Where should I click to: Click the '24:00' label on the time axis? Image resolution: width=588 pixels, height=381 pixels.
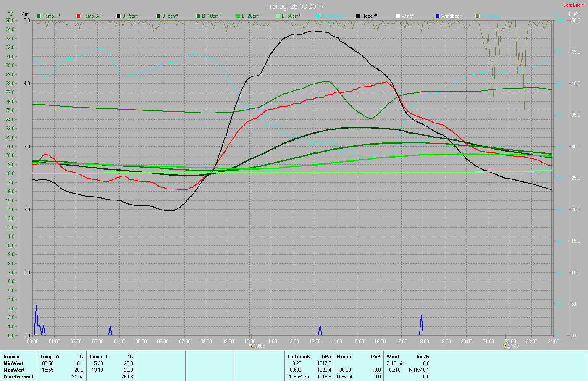[x=554, y=342]
